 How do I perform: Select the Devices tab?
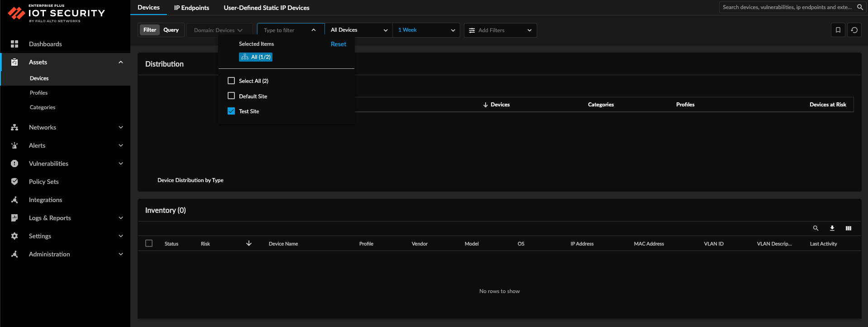click(148, 7)
